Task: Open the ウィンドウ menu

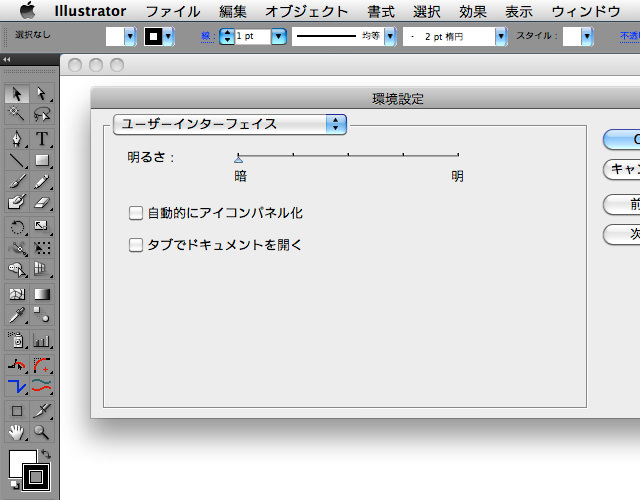Action: [x=586, y=11]
